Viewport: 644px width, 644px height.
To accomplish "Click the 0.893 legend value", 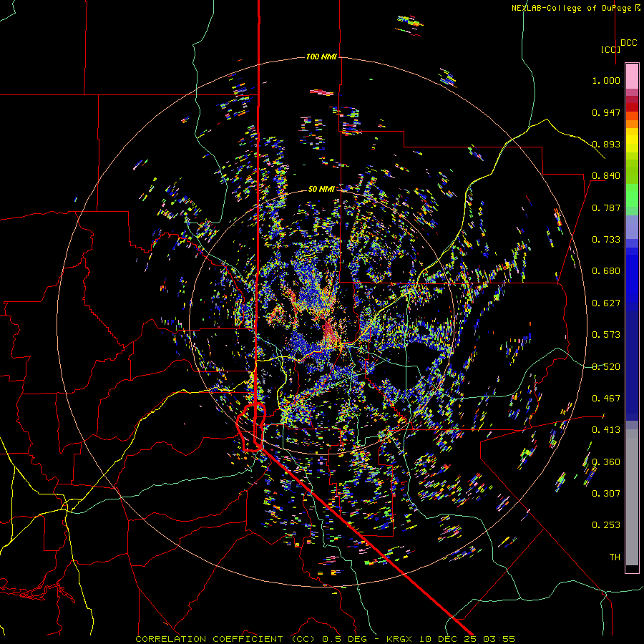I will 606,144.
